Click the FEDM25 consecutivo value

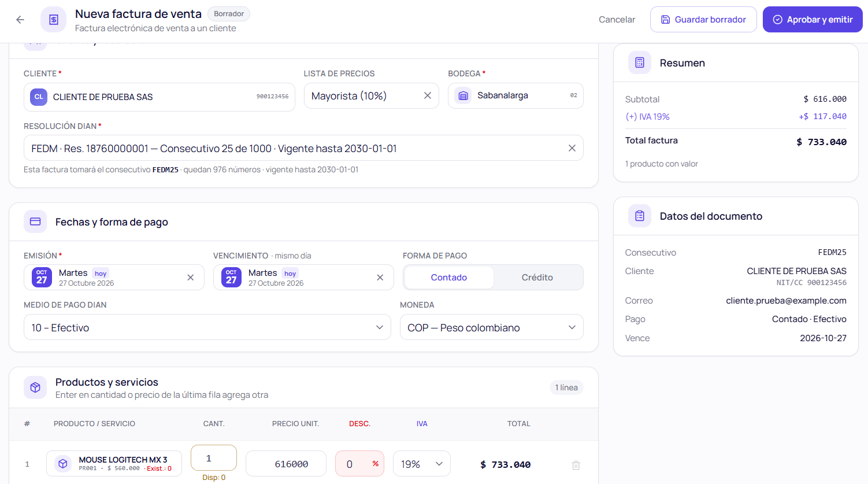tap(832, 252)
